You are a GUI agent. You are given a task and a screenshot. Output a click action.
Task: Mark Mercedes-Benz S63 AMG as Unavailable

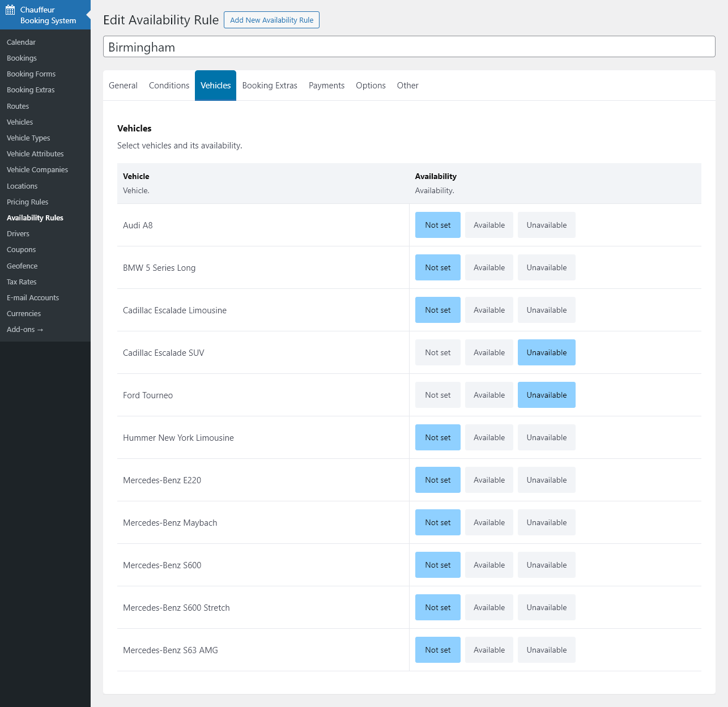point(546,650)
